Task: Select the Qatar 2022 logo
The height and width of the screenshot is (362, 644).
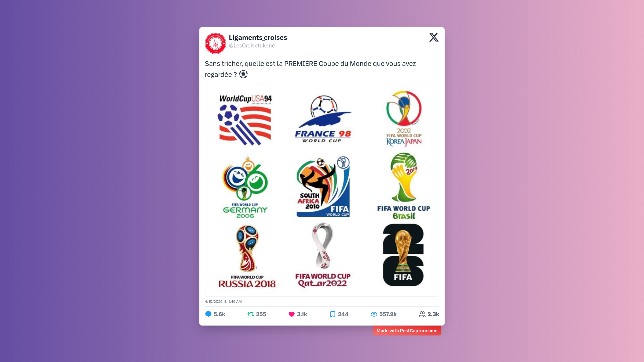Action: [323, 255]
